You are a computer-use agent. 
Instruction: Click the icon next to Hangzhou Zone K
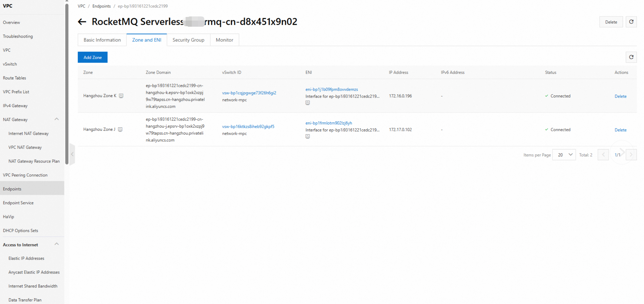pyautogui.click(x=121, y=96)
